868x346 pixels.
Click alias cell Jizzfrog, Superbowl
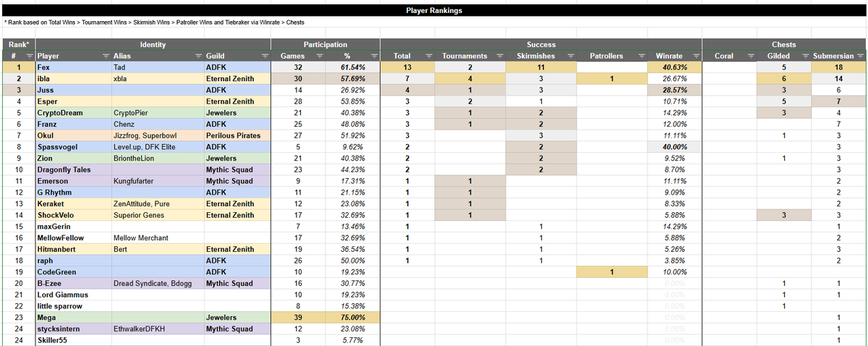click(x=158, y=135)
